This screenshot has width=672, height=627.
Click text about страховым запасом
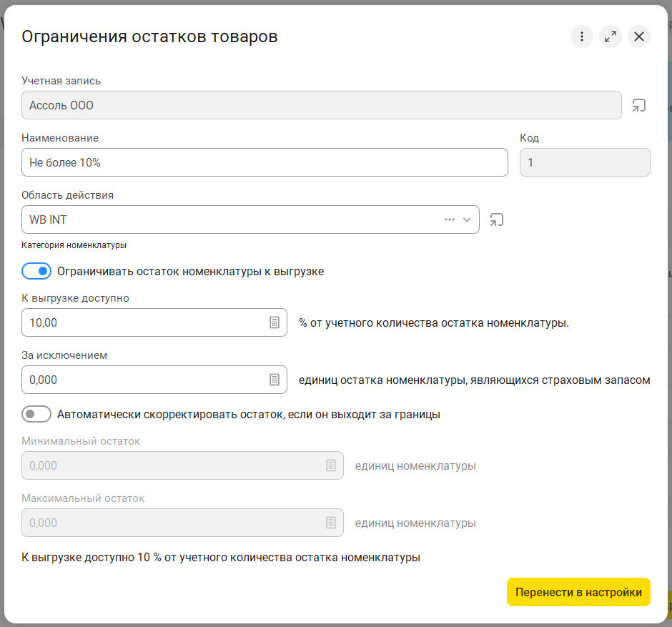[x=475, y=380]
